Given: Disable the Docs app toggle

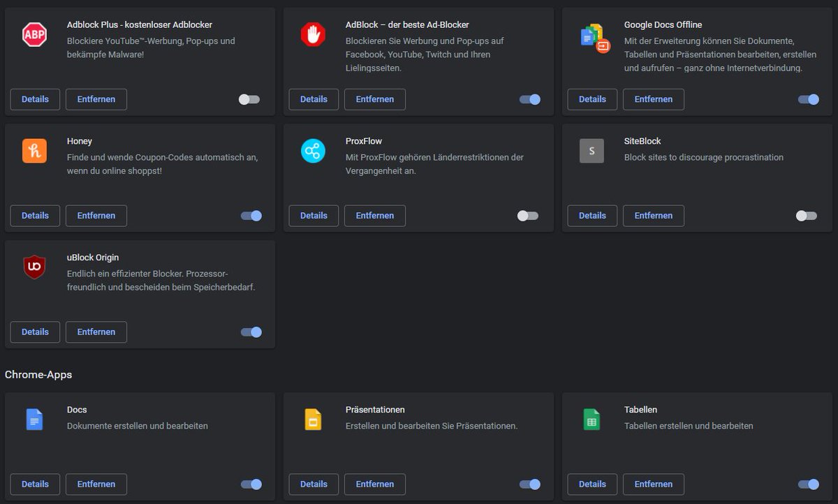Looking at the screenshot, I should coord(251,484).
